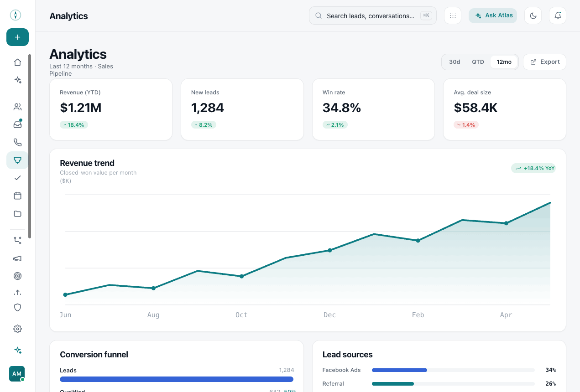Open the Settings gear icon
580x392 pixels.
click(x=17, y=329)
